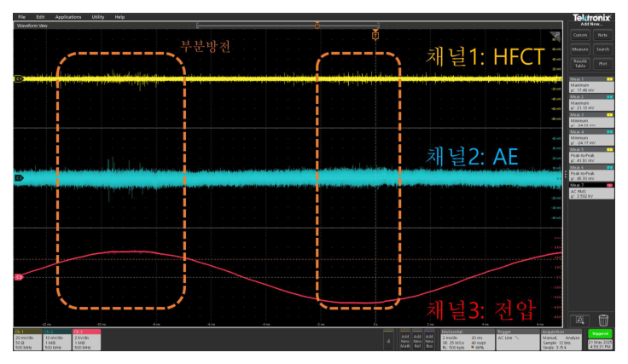
Task: Click the Ch 2 cyan channel handle on waveform
Action: click(x=19, y=177)
